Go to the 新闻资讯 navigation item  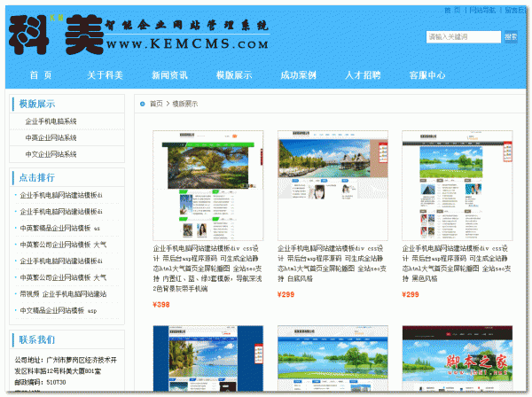[x=169, y=75]
